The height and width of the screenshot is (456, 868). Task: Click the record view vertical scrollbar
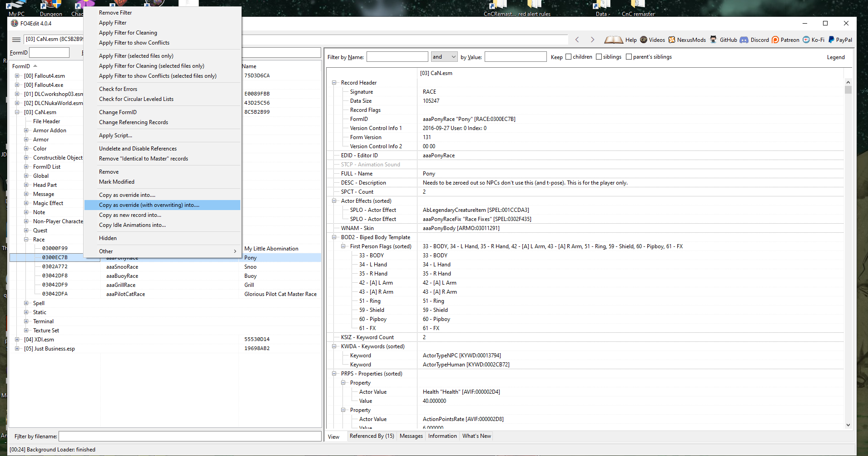(x=848, y=254)
